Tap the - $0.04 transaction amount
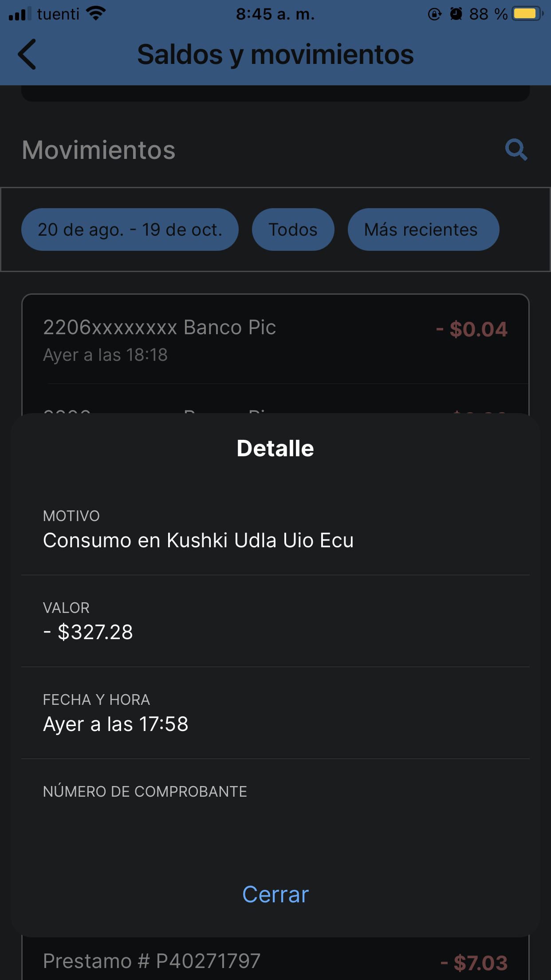Viewport: 551px width, 980px height. [x=472, y=329]
